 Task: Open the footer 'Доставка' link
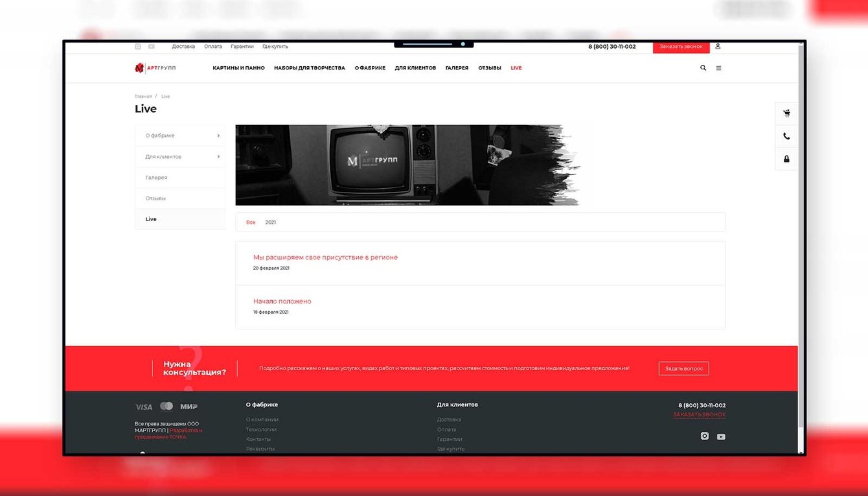coord(449,419)
